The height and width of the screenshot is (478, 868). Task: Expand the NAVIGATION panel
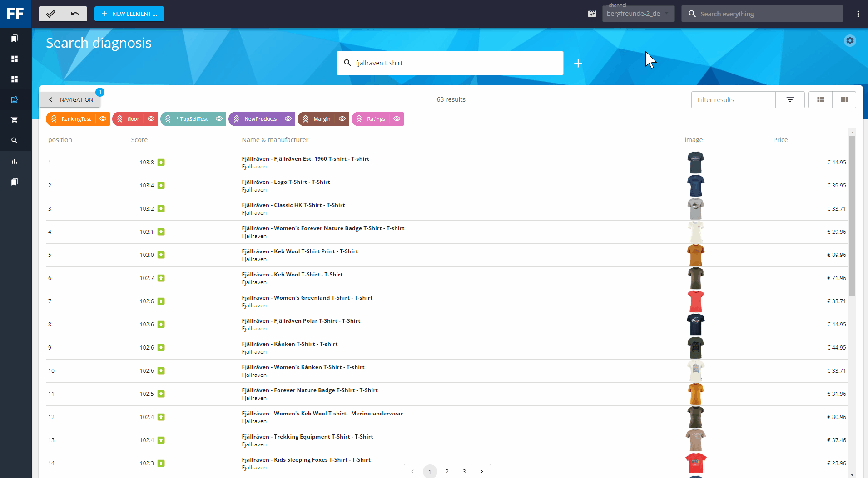coord(70,100)
